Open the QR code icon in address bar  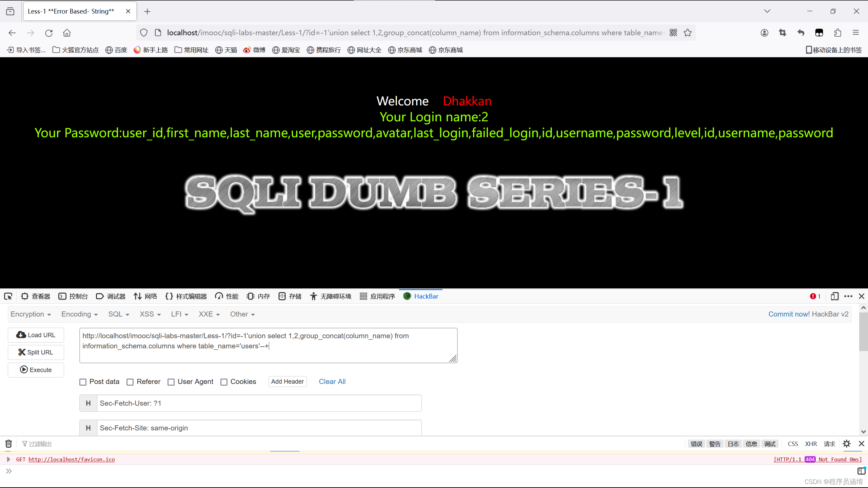673,33
